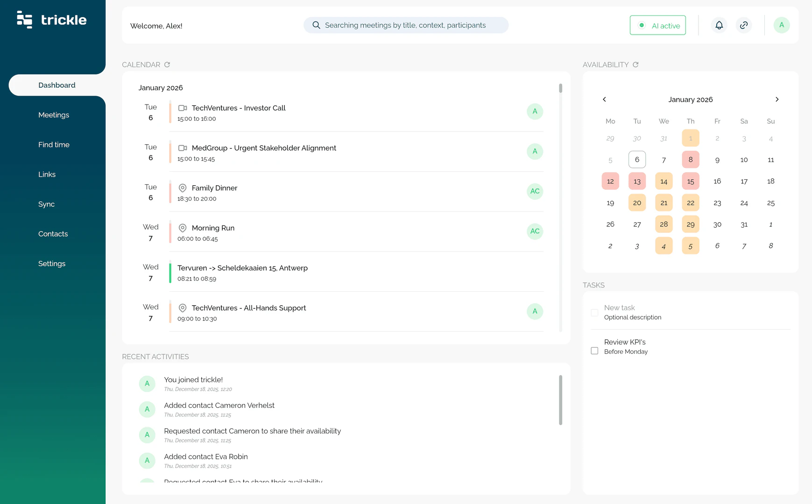Open the Contacts page
Image resolution: width=812 pixels, height=504 pixels.
coord(53,234)
